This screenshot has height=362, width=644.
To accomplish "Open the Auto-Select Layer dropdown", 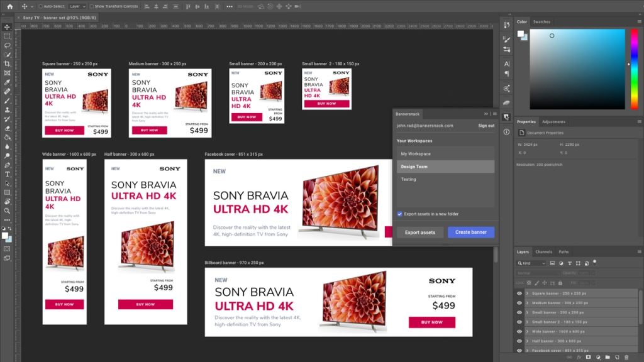I will click(x=77, y=6).
